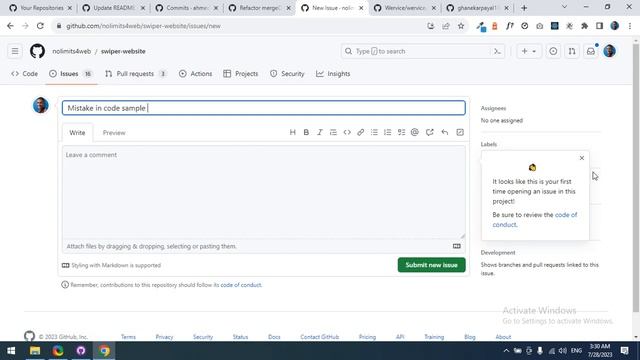Image resolution: width=640 pixels, height=360 pixels.
Task: Add a link to the comment
Action: point(360,132)
